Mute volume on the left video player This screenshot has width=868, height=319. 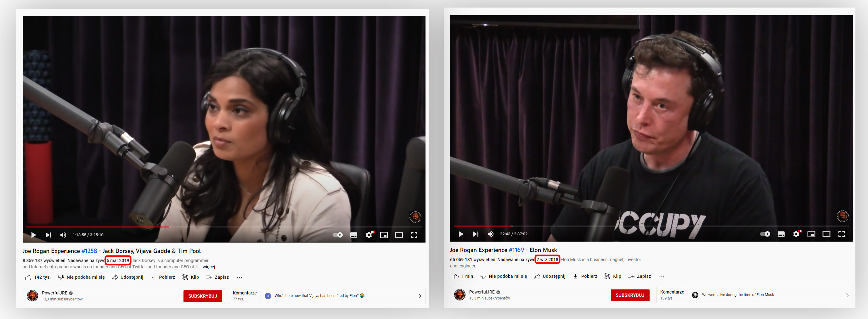click(63, 235)
